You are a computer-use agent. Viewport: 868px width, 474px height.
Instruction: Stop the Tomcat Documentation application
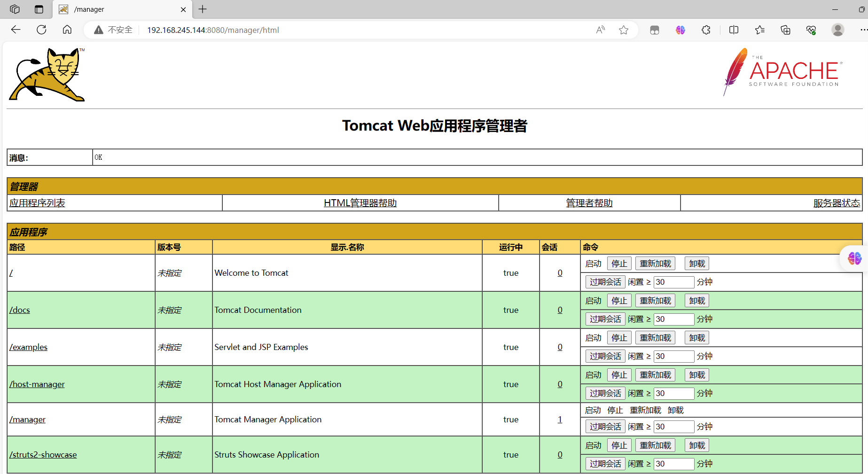pyautogui.click(x=619, y=301)
